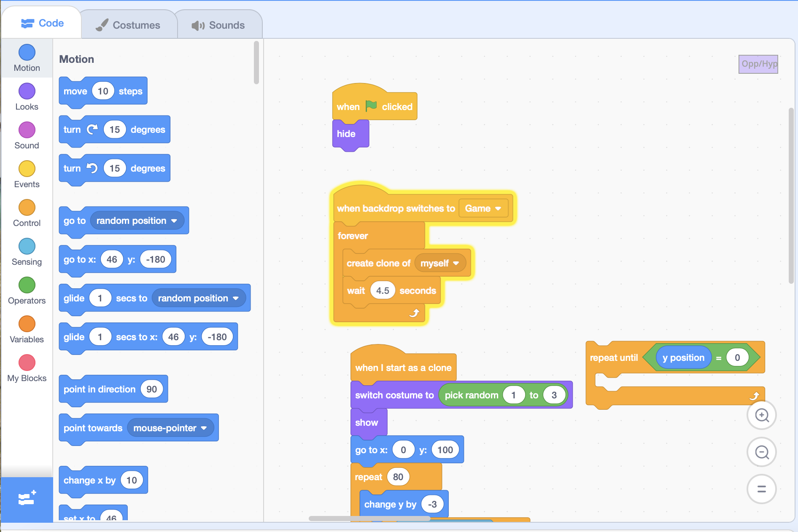This screenshot has height=532, width=798.
Task: Reset workspace zoom to default
Action: pos(762,489)
